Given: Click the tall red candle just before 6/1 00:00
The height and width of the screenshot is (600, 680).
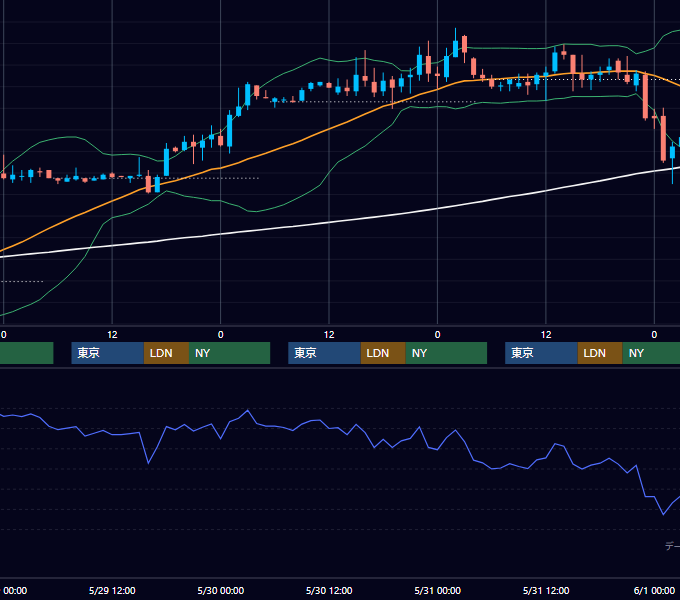Looking at the screenshot, I should pyautogui.click(x=645, y=96).
